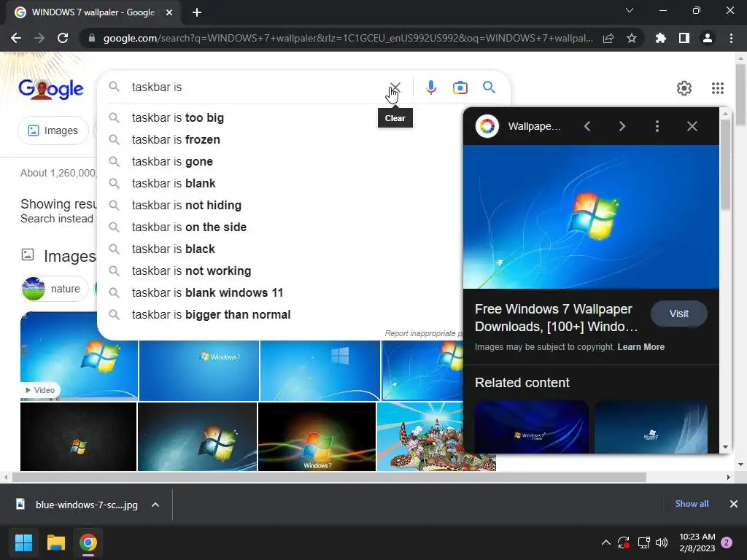The image size is (747, 560).
Task: Go to Google logo homepage
Action: (x=51, y=89)
